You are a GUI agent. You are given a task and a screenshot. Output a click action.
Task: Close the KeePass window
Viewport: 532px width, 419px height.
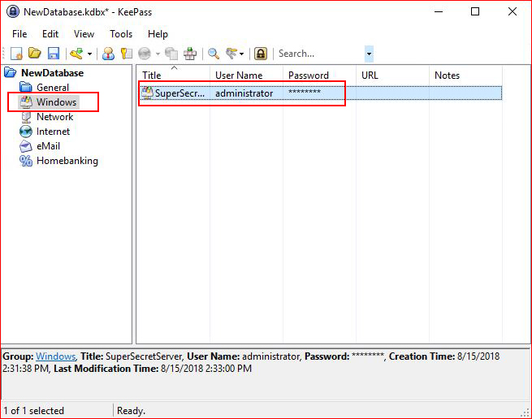click(513, 12)
